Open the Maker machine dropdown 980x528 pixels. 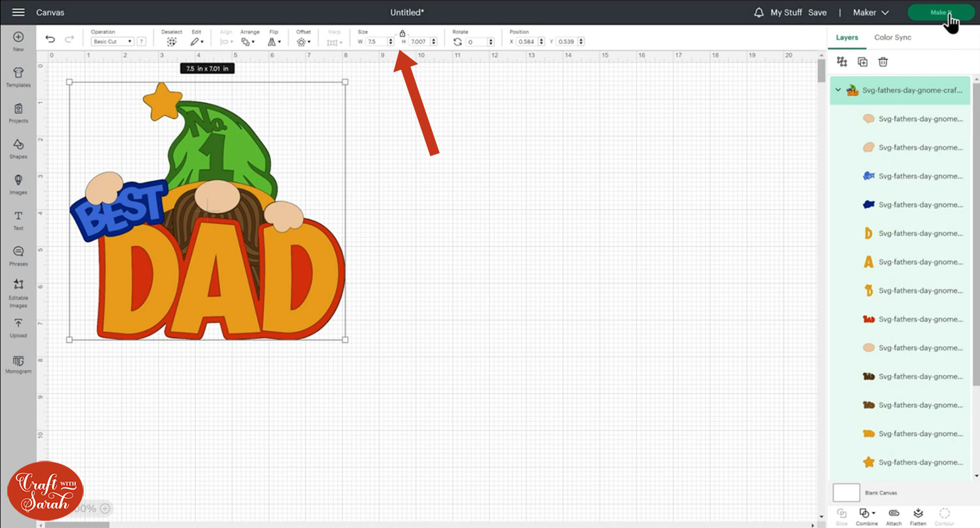pyautogui.click(x=871, y=12)
